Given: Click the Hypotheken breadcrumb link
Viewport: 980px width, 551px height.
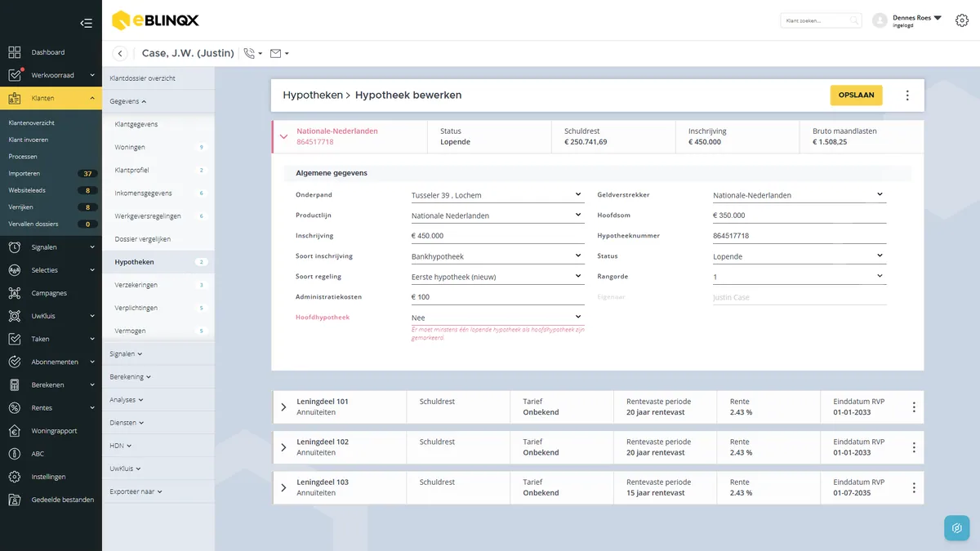Looking at the screenshot, I should coord(313,96).
